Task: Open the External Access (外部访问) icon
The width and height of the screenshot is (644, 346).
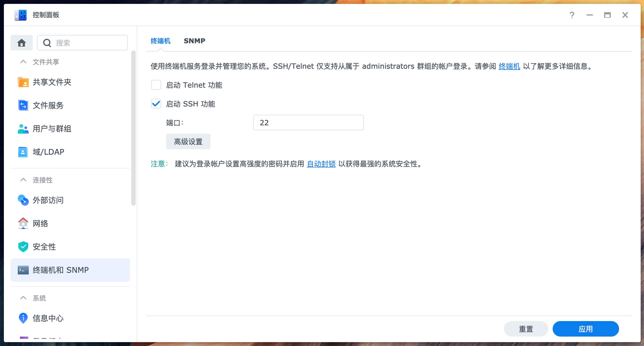Action: click(23, 200)
